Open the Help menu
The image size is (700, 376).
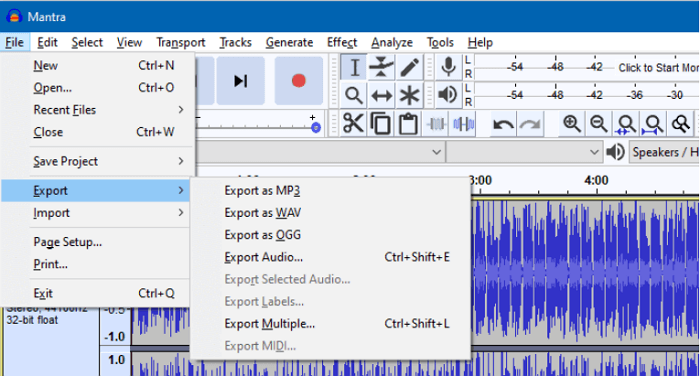click(x=480, y=42)
